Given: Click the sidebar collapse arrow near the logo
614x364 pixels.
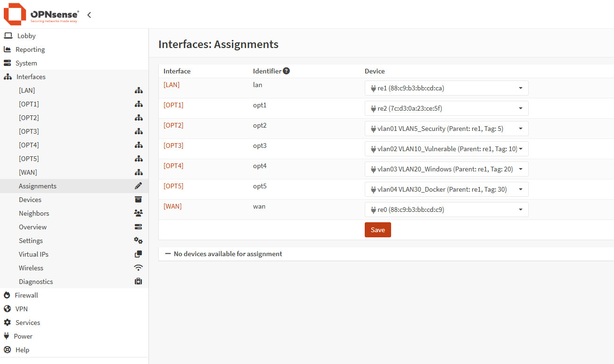Looking at the screenshot, I should click(89, 14).
